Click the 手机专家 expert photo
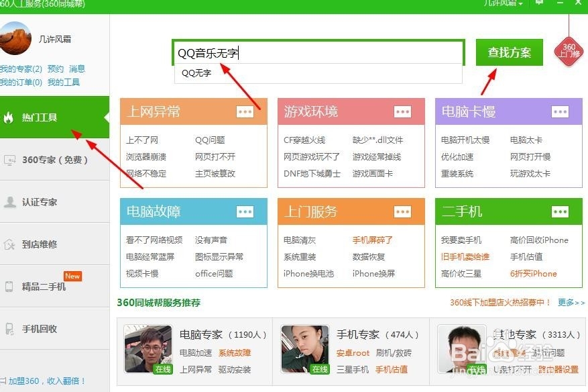588x392 pixels. pos(305,349)
